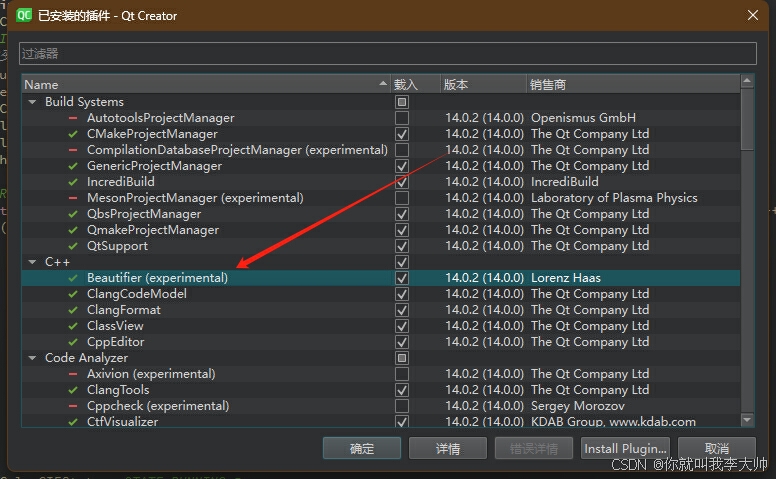Uncheck the ClangTools load checkbox
The image size is (776, 479).
(x=402, y=390)
